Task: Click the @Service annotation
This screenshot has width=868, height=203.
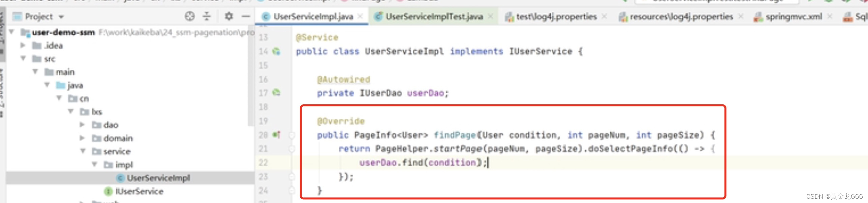Action: 317,37
